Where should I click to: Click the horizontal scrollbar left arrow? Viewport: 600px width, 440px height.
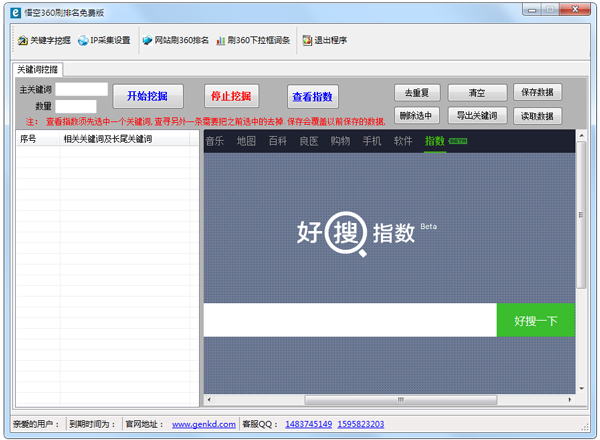click(209, 400)
